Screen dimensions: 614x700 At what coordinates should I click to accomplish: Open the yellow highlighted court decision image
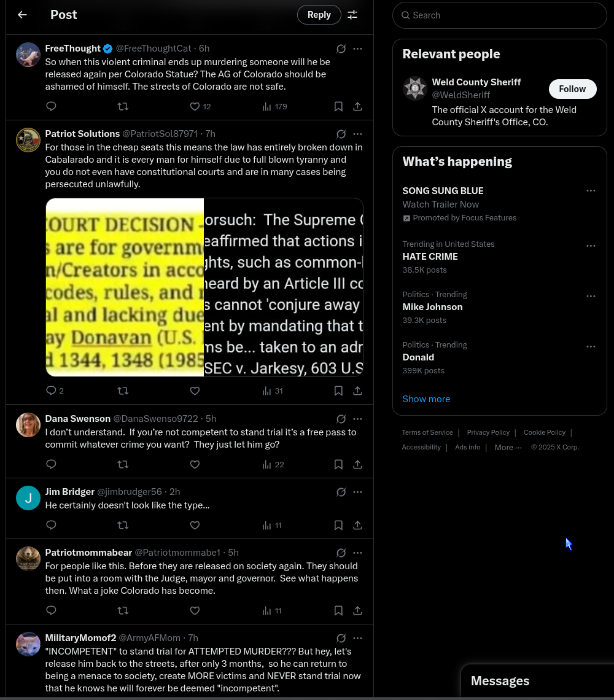(125, 287)
